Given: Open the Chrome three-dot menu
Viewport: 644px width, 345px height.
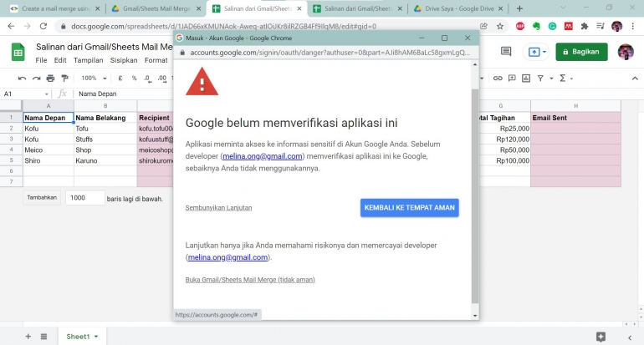Looking at the screenshot, I should 632,26.
